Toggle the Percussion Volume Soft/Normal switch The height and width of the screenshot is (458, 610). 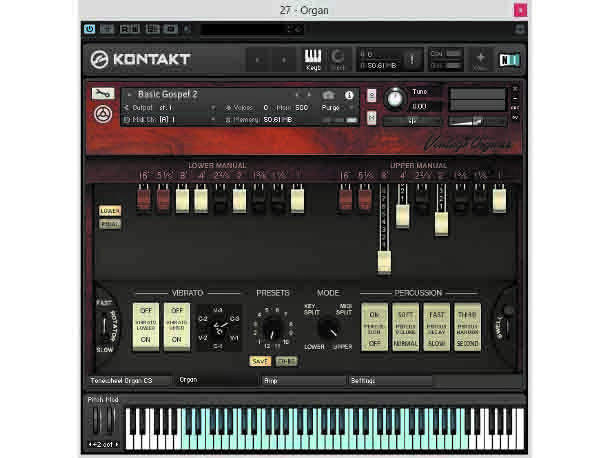pyautogui.click(x=405, y=328)
